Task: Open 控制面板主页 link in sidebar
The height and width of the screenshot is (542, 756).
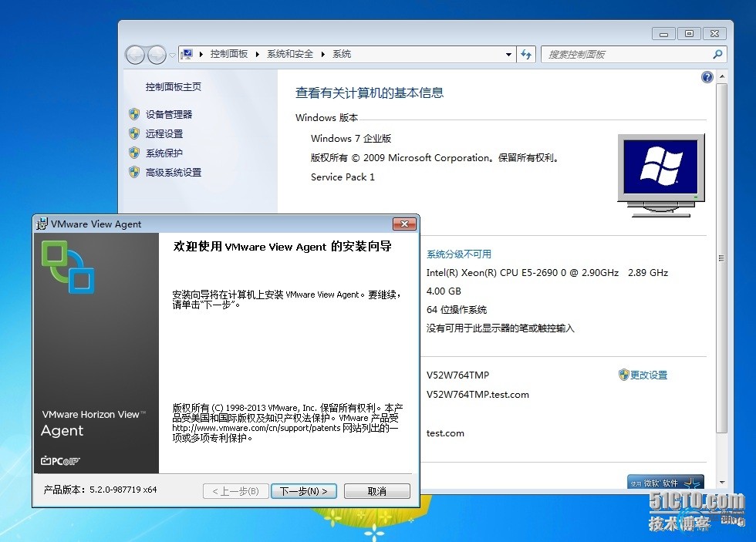Action: (174, 86)
